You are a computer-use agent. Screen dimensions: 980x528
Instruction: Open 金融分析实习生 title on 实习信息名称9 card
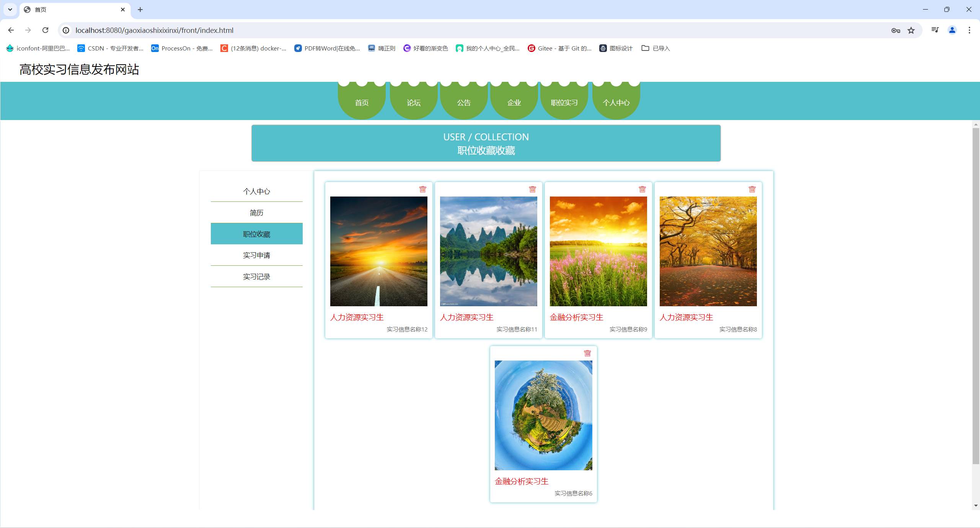tap(576, 317)
